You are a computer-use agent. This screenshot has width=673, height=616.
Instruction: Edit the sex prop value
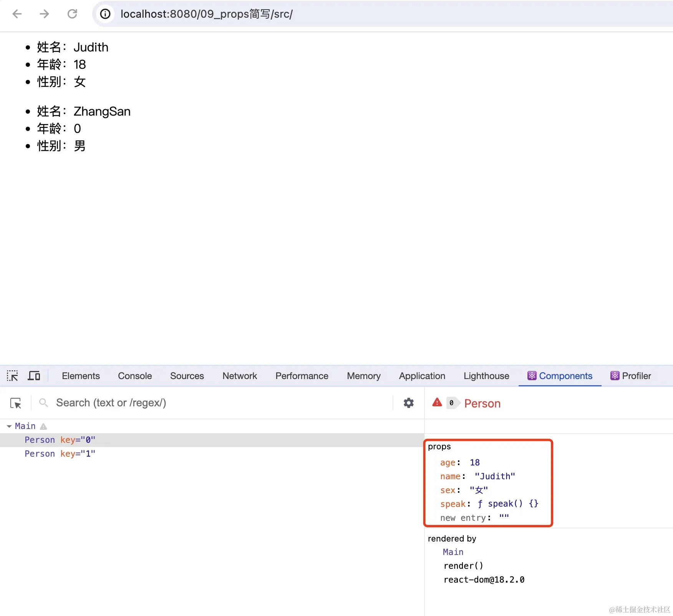pos(479,490)
